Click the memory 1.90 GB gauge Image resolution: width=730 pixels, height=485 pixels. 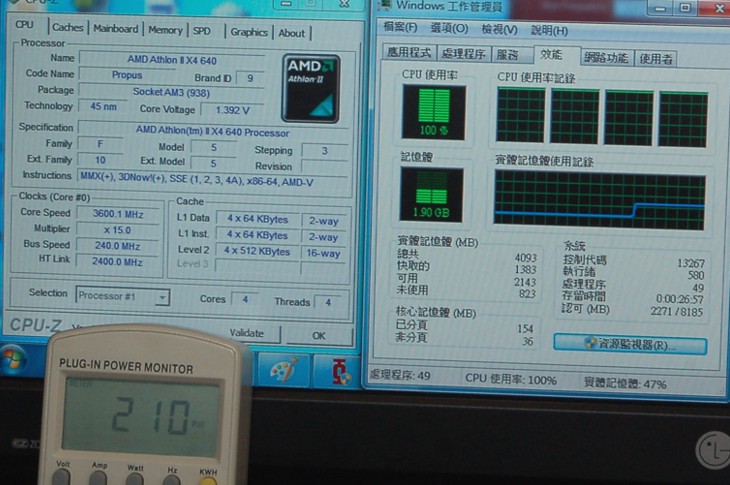point(431,195)
